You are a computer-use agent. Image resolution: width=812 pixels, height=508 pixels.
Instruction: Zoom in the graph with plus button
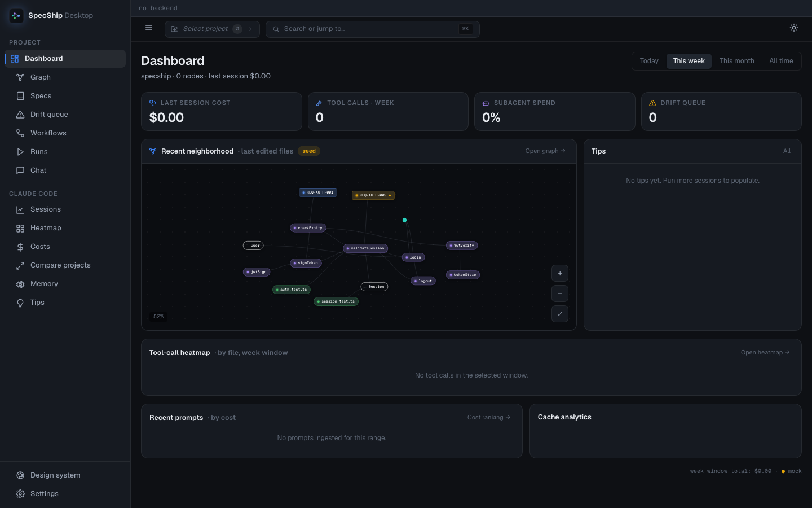560,273
